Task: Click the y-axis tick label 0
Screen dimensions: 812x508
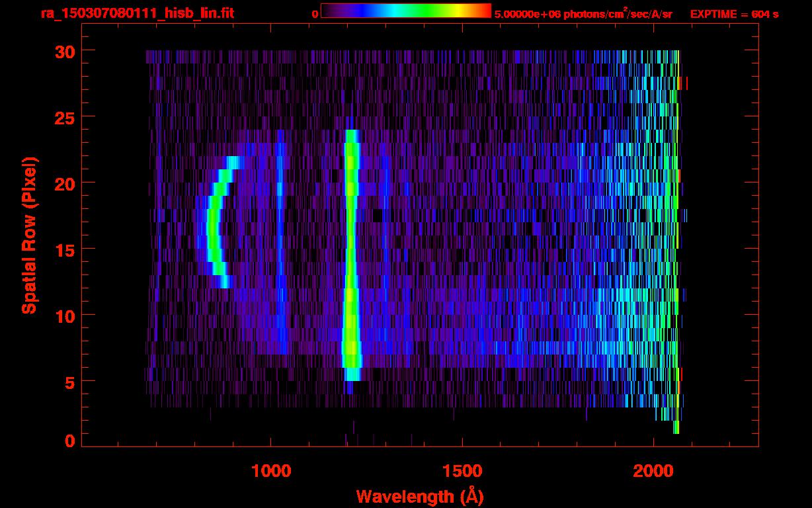Action: click(x=69, y=441)
